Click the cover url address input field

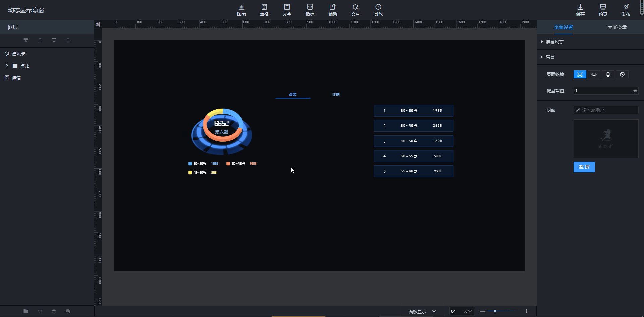tap(608, 110)
